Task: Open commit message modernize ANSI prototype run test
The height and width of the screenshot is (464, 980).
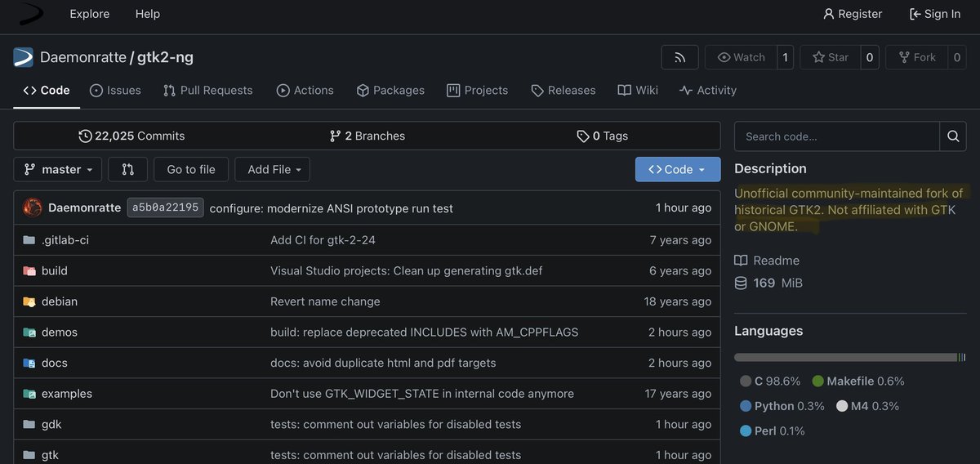Action: (x=332, y=208)
